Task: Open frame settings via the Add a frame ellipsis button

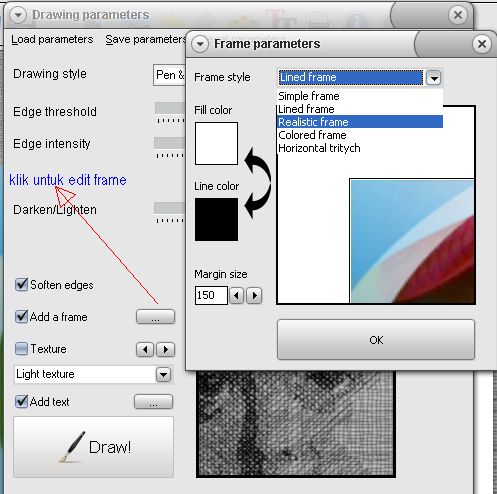Action: 155,317
